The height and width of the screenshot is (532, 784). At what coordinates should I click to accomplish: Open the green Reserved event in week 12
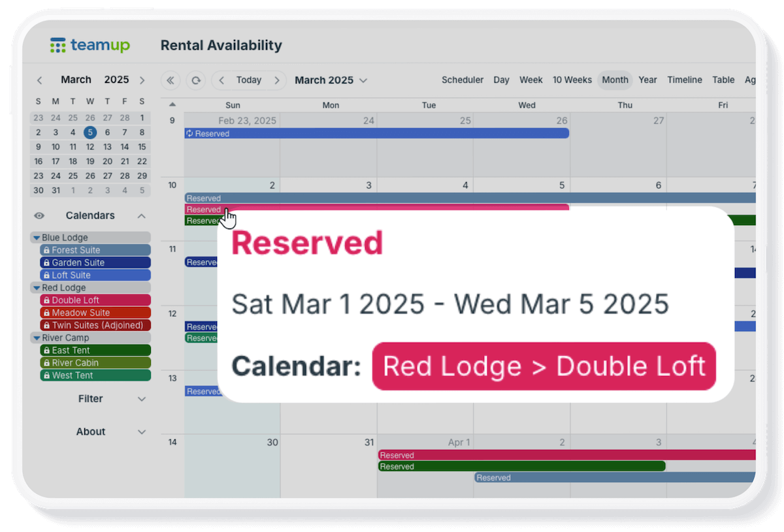[201, 338]
